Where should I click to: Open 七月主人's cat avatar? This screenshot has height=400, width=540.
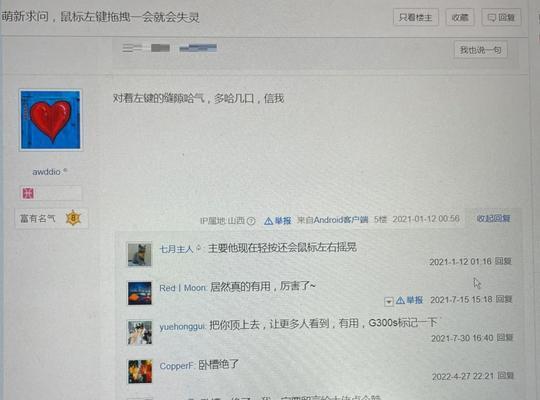(139, 255)
